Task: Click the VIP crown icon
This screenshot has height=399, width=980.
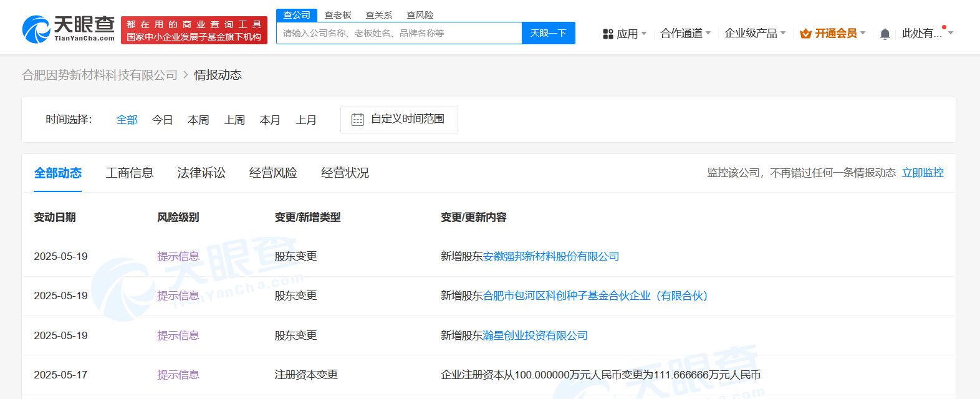Action: (805, 34)
